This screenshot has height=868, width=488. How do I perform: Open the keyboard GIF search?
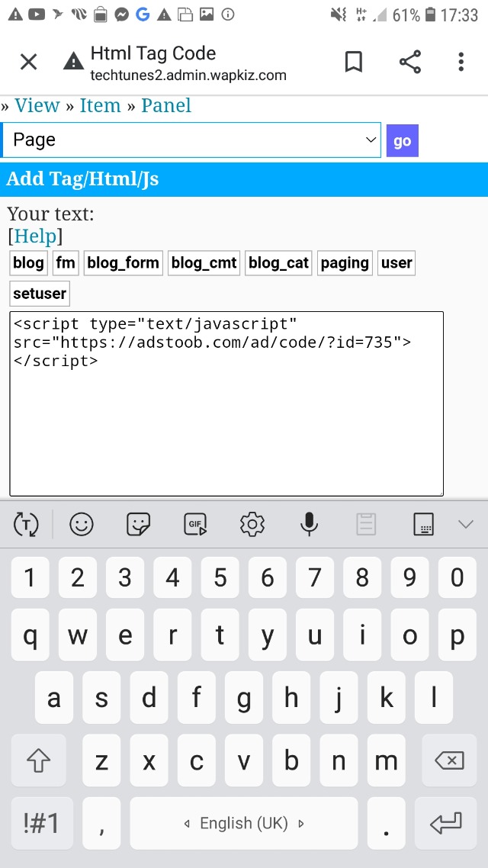tap(195, 524)
